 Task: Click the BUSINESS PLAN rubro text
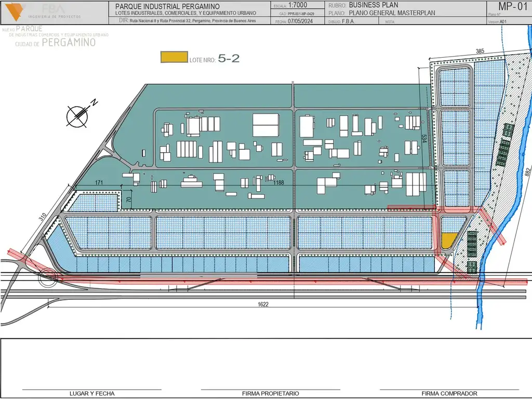point(374,5)
